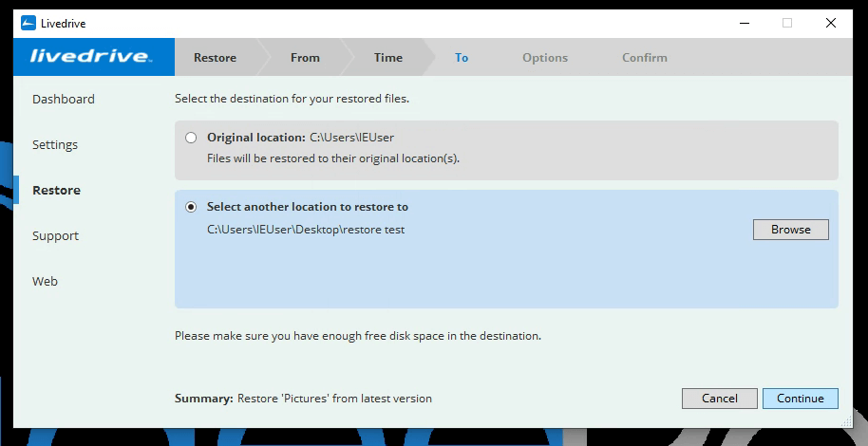Cancel the restore wizard
Image resolution: width=868 pixels, height=446 pixels.
coord(719,399)
